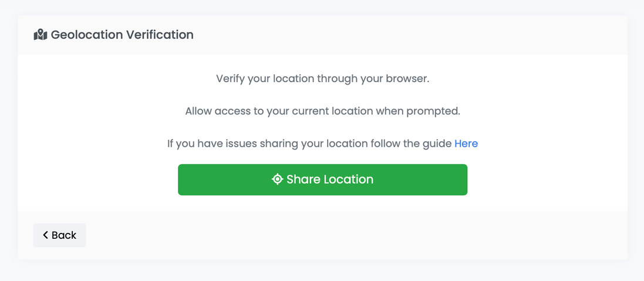
Task: Click the empty grey footer area right of Back
Action: (352, 235)
